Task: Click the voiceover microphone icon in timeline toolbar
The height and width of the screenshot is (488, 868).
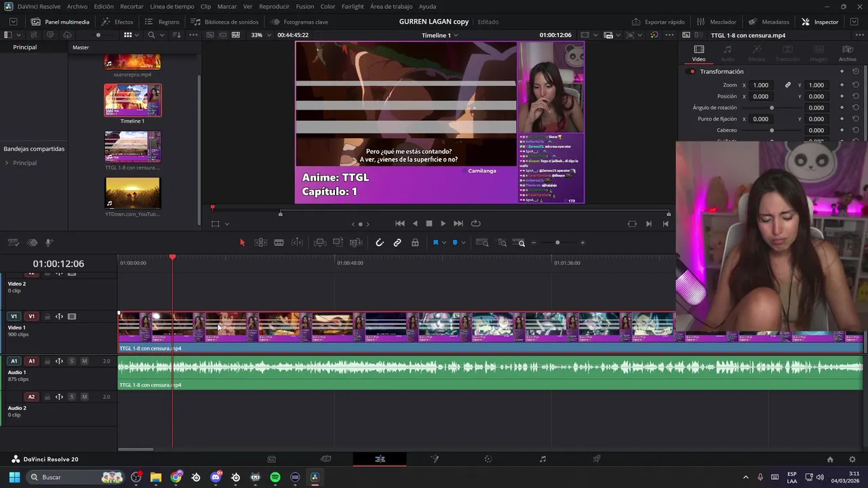Action: (49, 243)
